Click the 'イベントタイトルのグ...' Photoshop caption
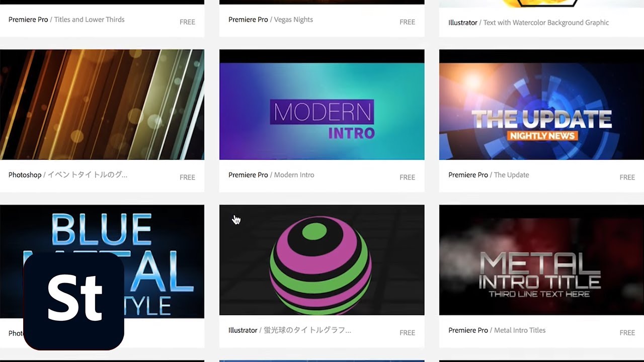Screen dimensions: 644x362 [87, 175]
